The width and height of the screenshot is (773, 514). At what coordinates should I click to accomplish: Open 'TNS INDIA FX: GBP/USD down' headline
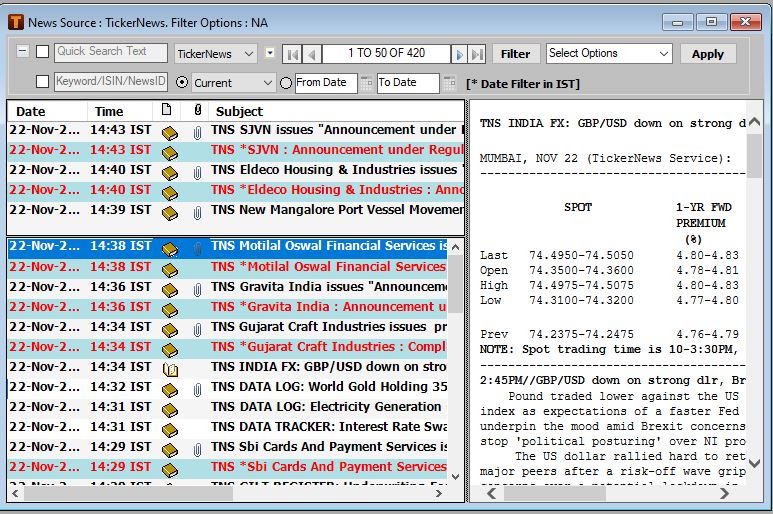[328, 367]
